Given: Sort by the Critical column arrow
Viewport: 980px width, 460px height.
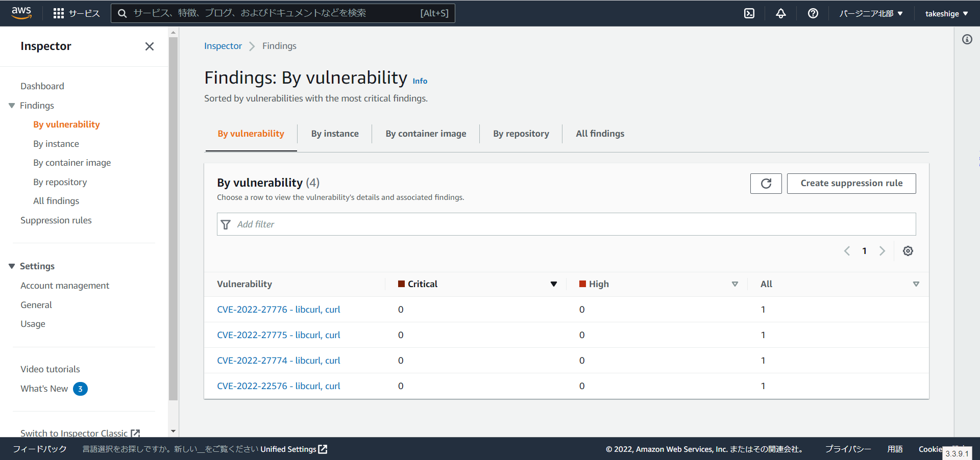Looking at the screenshot, I should [x=554, y=284].
